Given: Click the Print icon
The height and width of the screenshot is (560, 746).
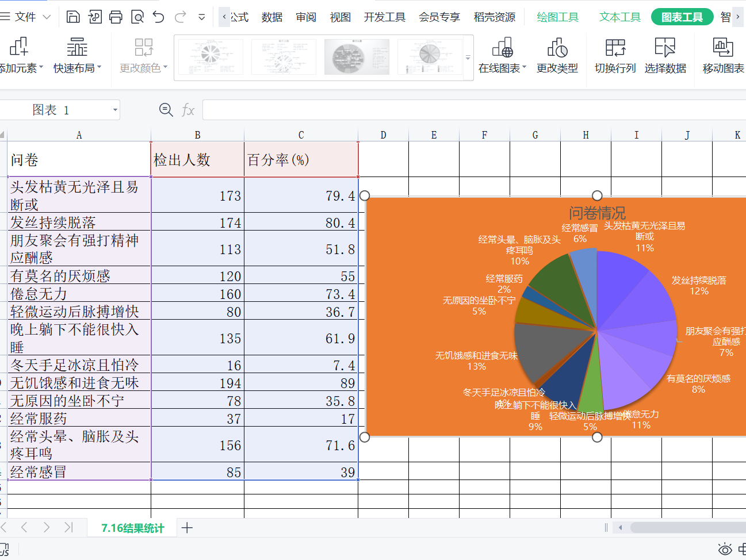Looking at the screenshot, I should (116, 17).
